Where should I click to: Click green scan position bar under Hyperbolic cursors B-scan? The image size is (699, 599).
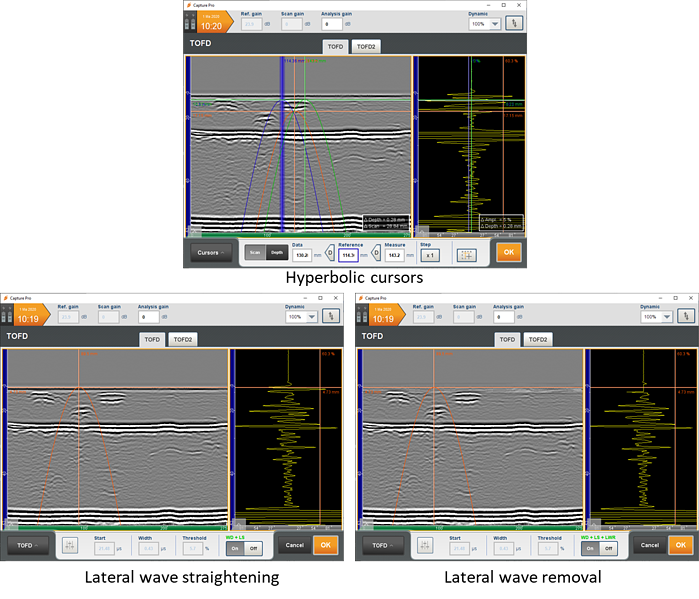click(300, 234)
